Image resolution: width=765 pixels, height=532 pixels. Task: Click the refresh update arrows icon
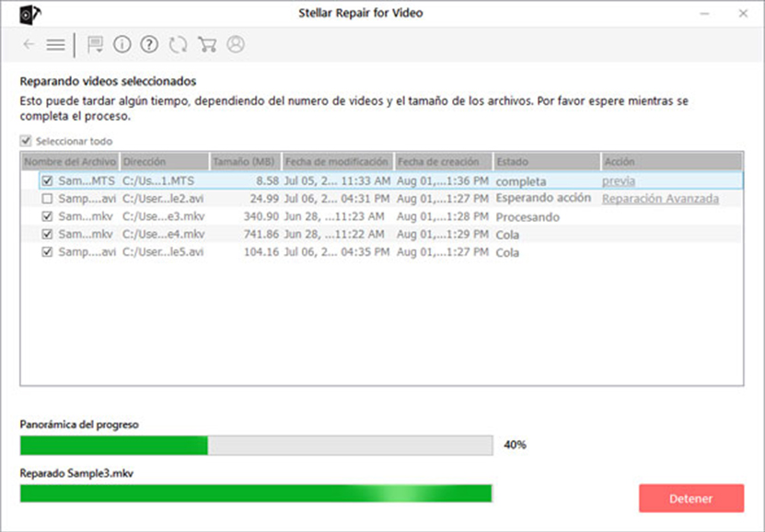pyautogui.click(x=179, y=44)
